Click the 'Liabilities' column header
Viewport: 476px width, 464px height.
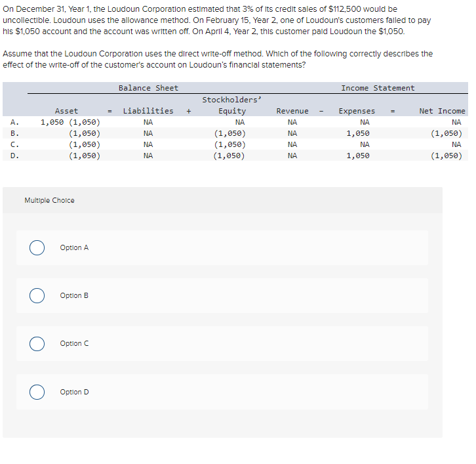click(x=148, y=111)
